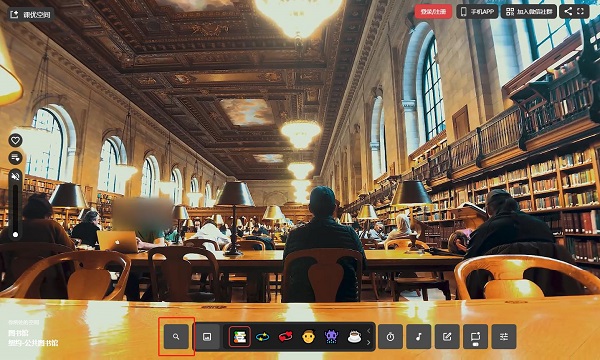Choose the ringed planet scene icon

click(262, 337)
